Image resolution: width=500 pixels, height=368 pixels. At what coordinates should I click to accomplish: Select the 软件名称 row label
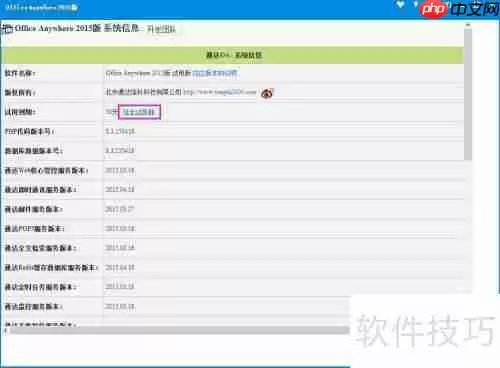(x=20, y=73)
